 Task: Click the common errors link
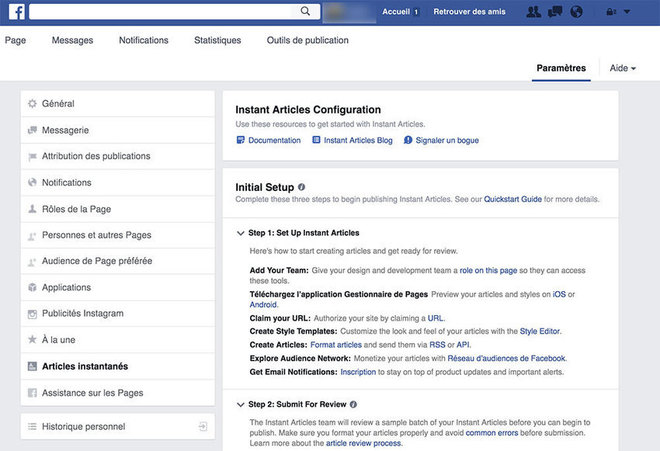pos(492,433)
